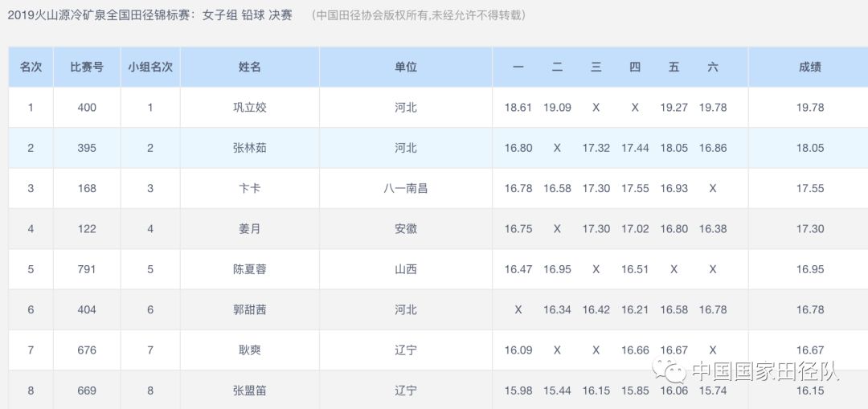Select athlete name 张林茹

click(250, 148)
